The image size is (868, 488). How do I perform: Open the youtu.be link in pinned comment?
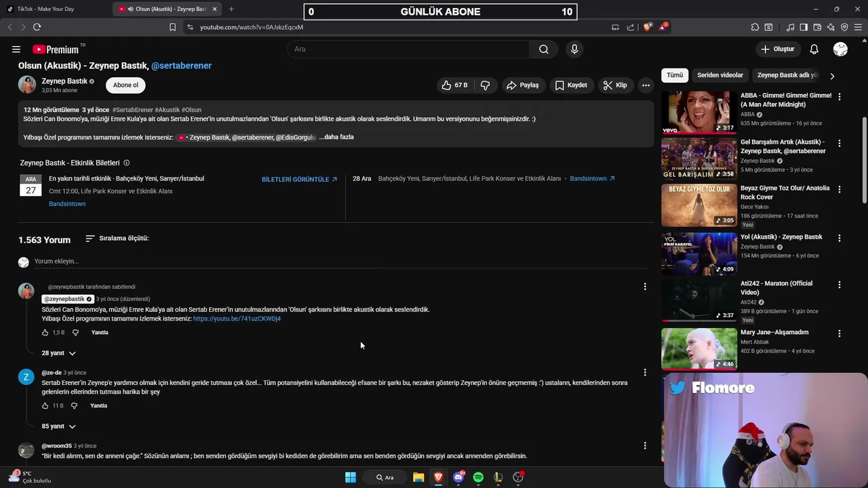pos(237,319)
